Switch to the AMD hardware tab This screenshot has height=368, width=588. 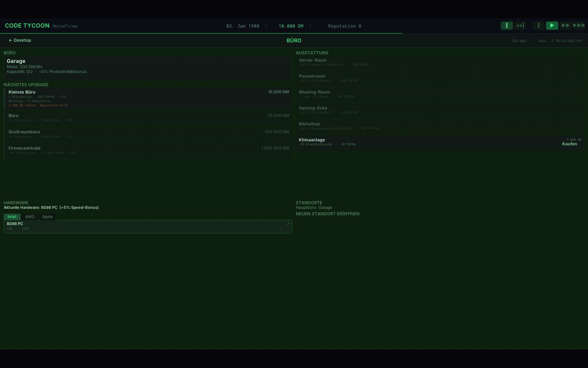pos(30,216)
